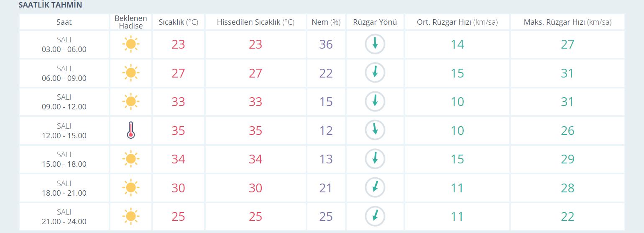Click wind direction arrow for 03.00 - 06.00
644x233 pixels.
point(375,44)
